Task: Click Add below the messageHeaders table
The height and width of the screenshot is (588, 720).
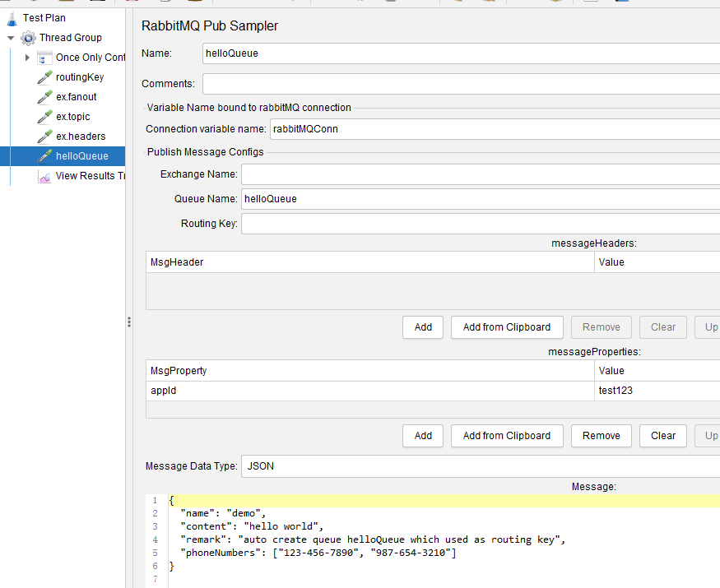Action: pos(423,327)
